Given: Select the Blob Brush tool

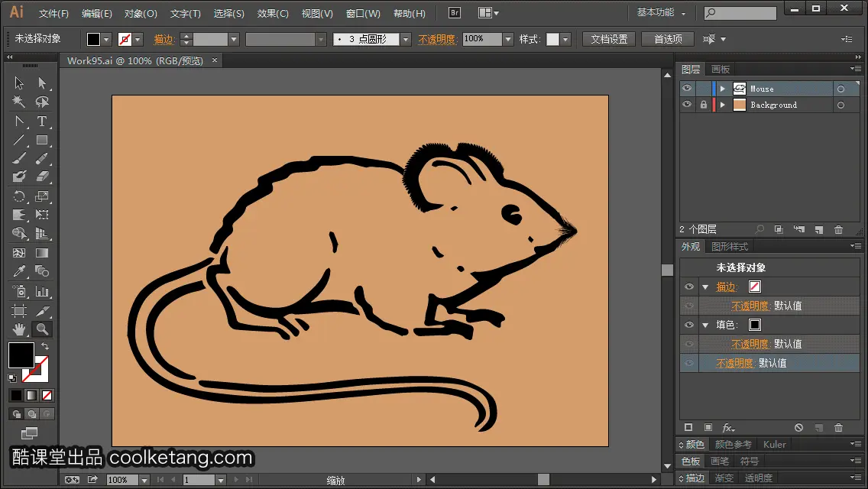Looking at the screenshot, I should coord(19,176).
